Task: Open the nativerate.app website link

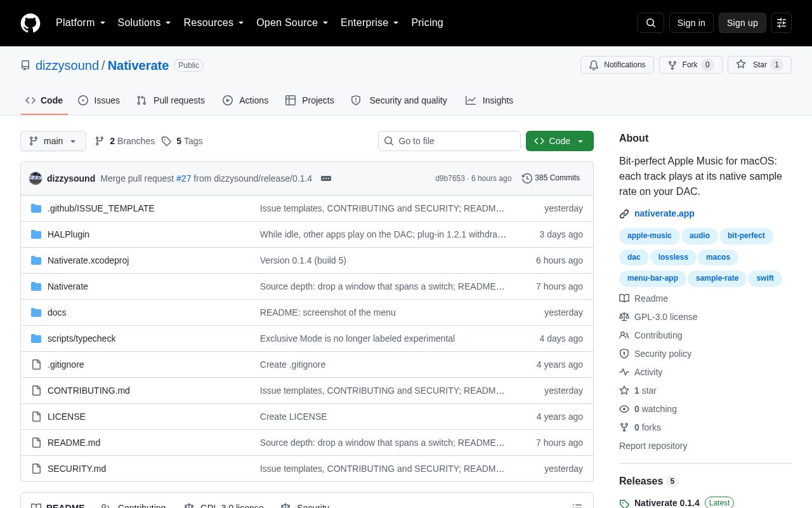Action: point(664,214)
